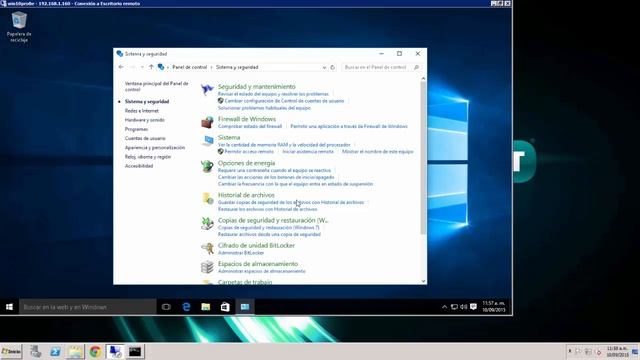Open Server Manager in host taskbar
This screenshot has width=640, height=360.
pos(36,351)
